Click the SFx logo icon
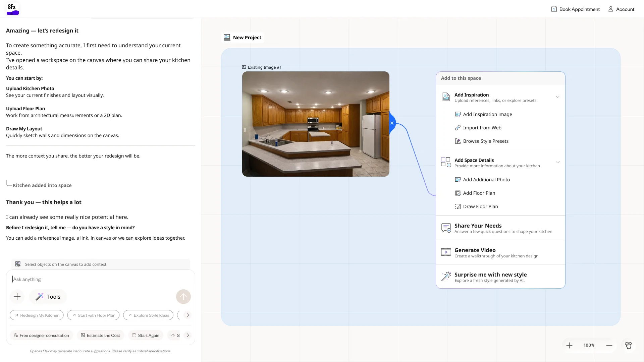The width and height of the screenshot is (644, 362). point(13,9)
